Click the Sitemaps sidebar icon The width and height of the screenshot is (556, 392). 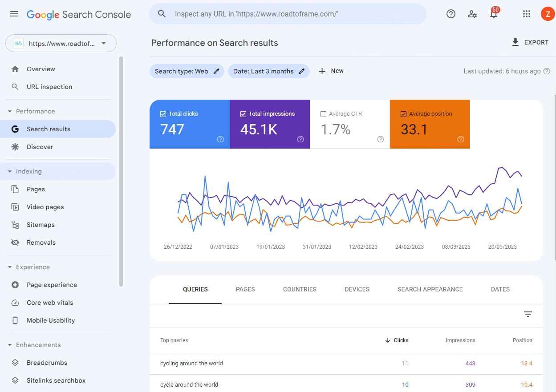click(15, 224)
